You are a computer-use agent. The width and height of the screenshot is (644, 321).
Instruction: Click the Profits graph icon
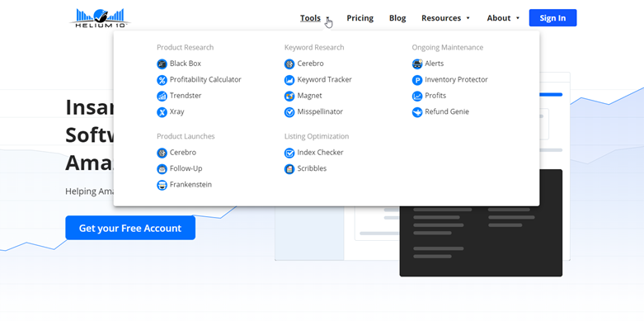click(x=417, y=97)
